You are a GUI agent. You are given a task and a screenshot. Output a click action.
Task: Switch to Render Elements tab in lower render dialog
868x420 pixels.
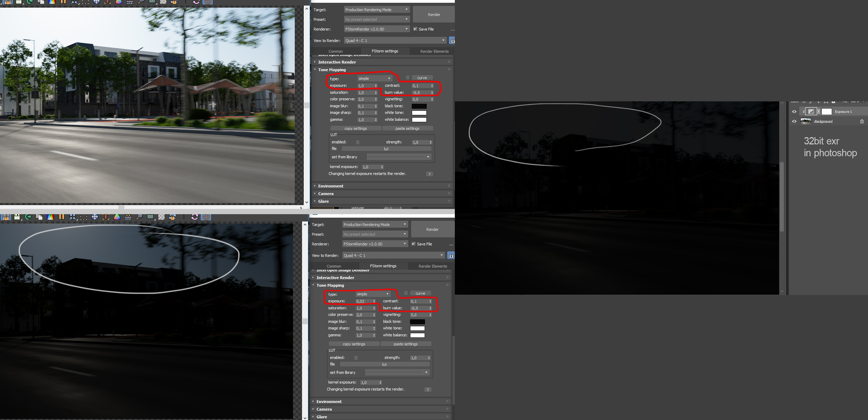433,266
